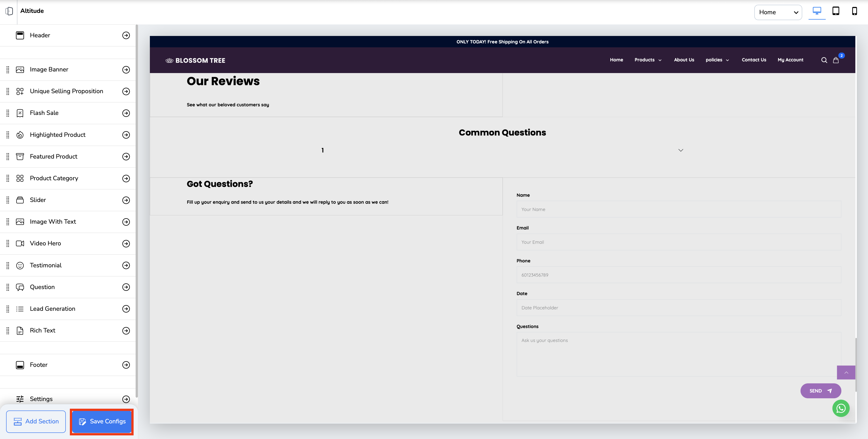Collapse the sidebar panel icon

point(9,11)
